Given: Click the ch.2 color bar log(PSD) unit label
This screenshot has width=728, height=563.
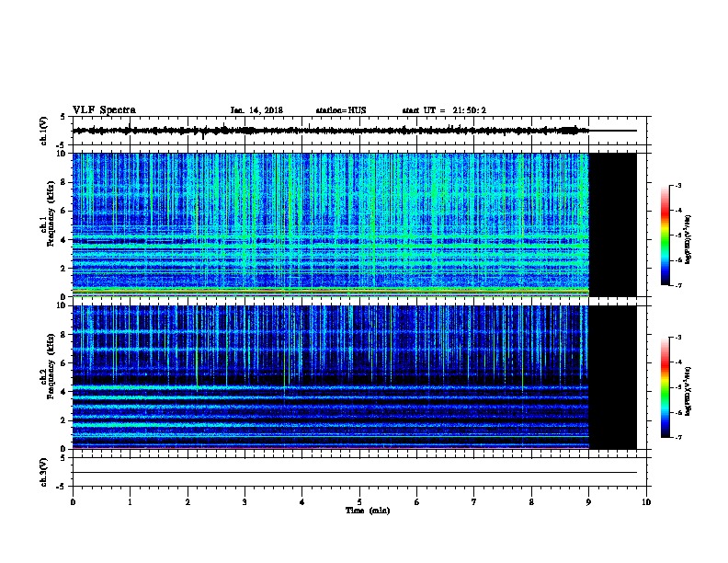Looking at the screenshot, I should pos(688,392).
